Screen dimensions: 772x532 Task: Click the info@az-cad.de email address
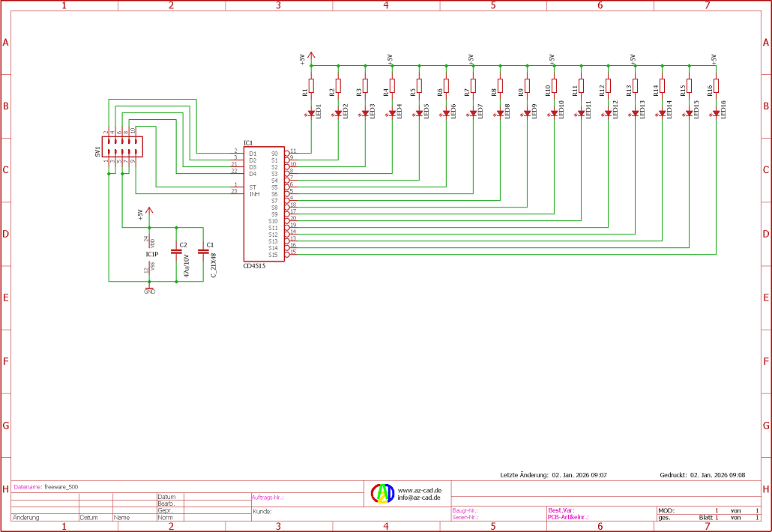pos(419,498)
